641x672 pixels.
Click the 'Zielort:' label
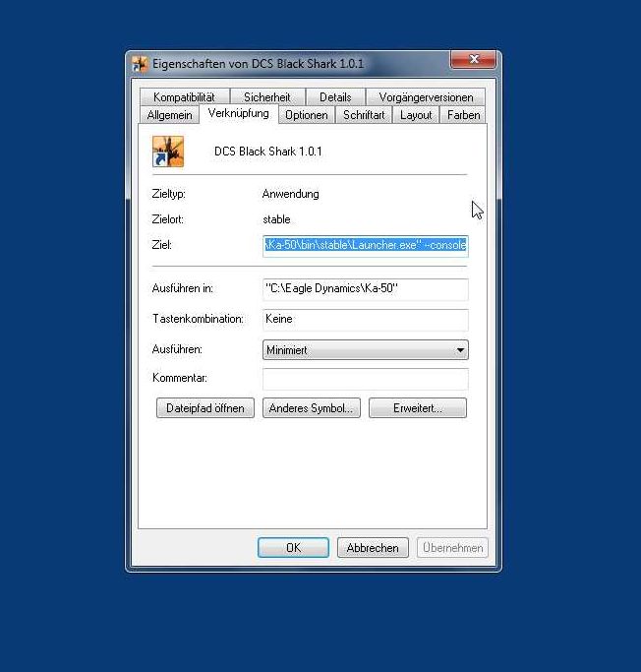pyautogui.click(x=167, y=219)
